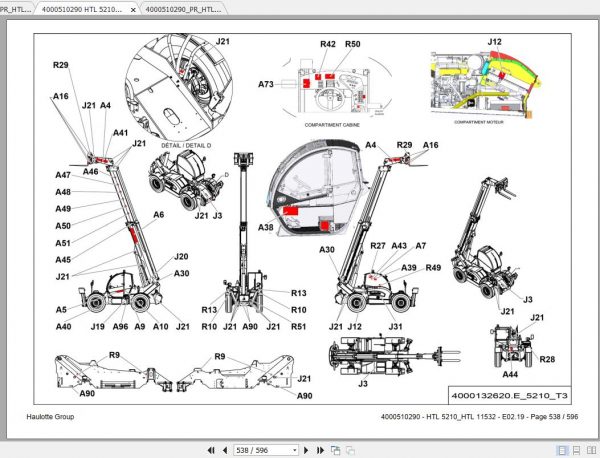Select the 4000510290 HTL 5210 tab

82,10
